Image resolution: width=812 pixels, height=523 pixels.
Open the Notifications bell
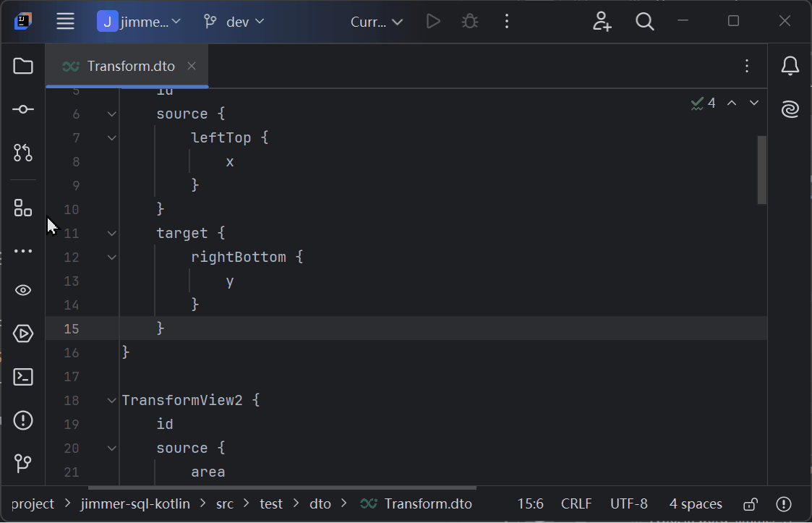(x=790, y=66)
